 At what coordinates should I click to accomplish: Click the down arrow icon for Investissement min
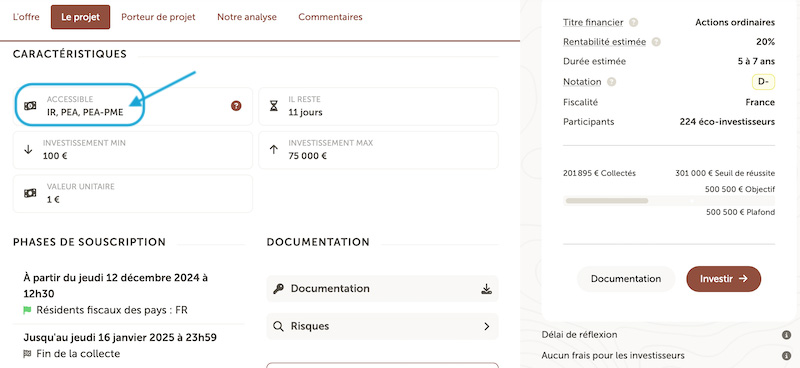(29, 150)
